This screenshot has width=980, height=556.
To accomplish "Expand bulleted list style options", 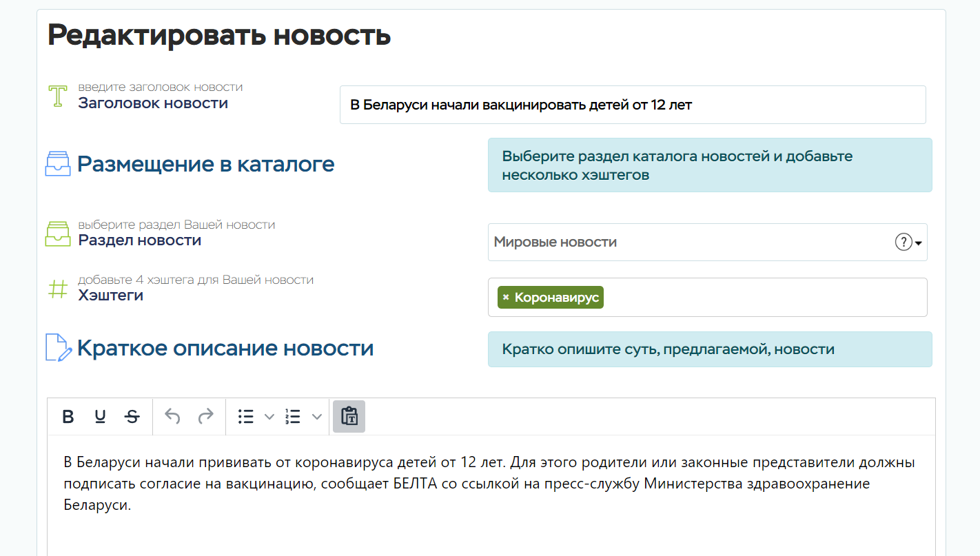I will [269, 417].
